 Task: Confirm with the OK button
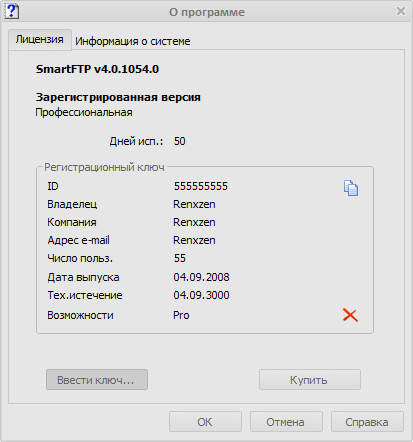tap(205, 422)
